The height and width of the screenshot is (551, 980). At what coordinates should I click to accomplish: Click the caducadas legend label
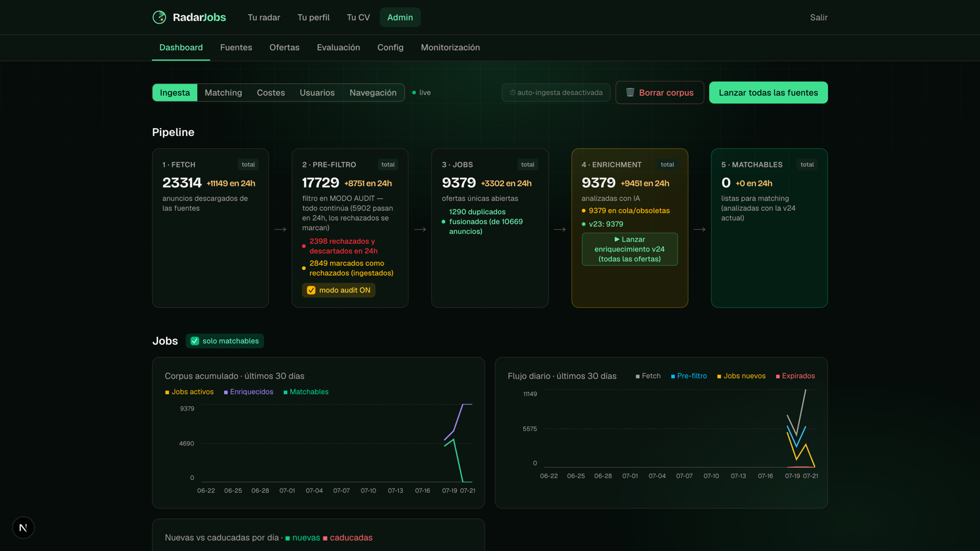[351, 538]
